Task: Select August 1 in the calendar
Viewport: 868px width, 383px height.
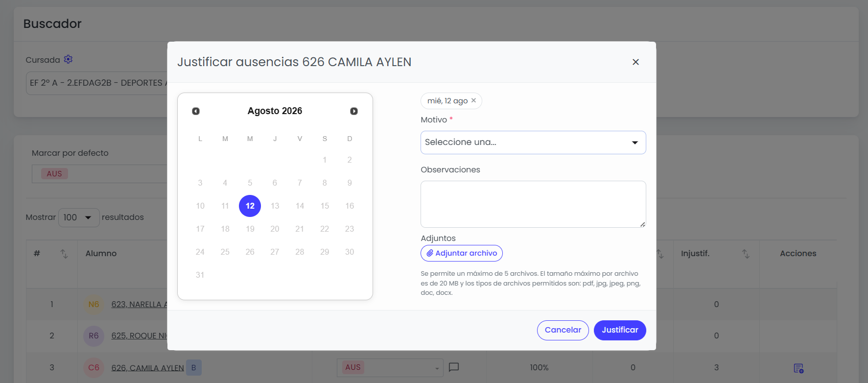Action: point(325,160)
